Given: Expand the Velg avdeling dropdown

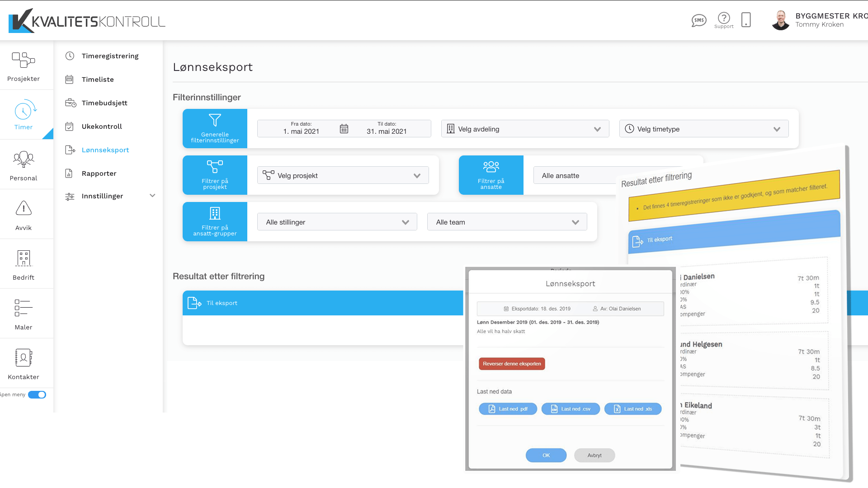Looking at the screenshot, I should (x=525, y=129).
